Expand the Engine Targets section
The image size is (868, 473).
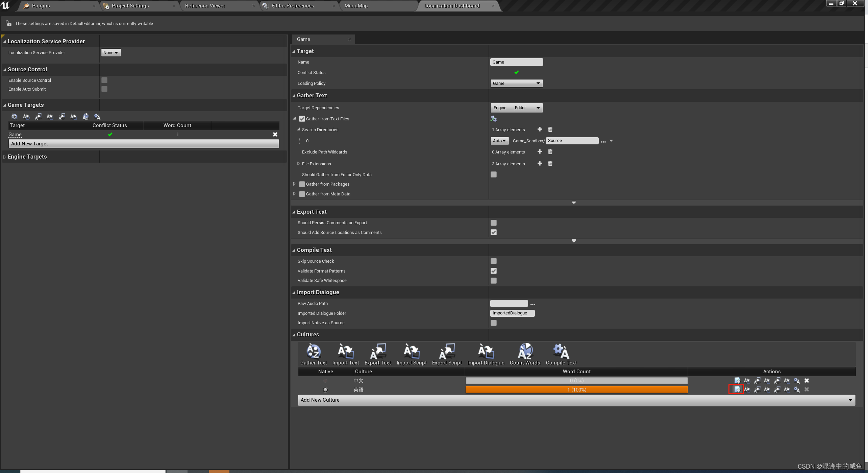point(4,157)
